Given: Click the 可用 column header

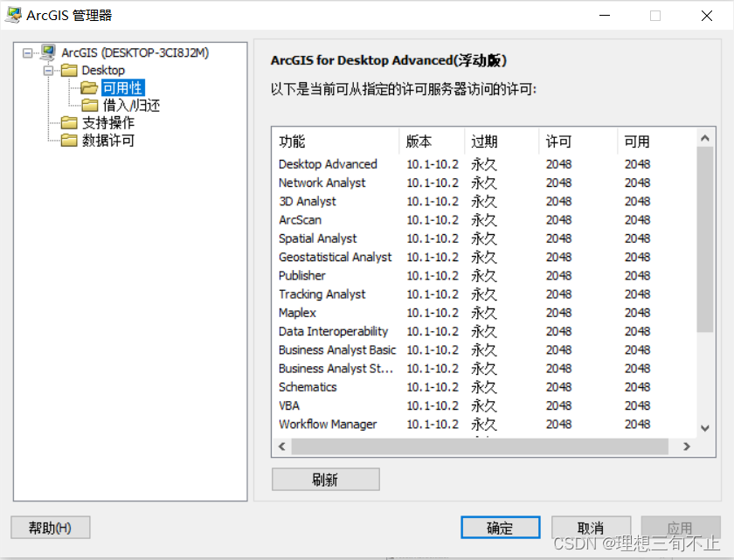Looking at the screenshot, I should tap(657, 141).
